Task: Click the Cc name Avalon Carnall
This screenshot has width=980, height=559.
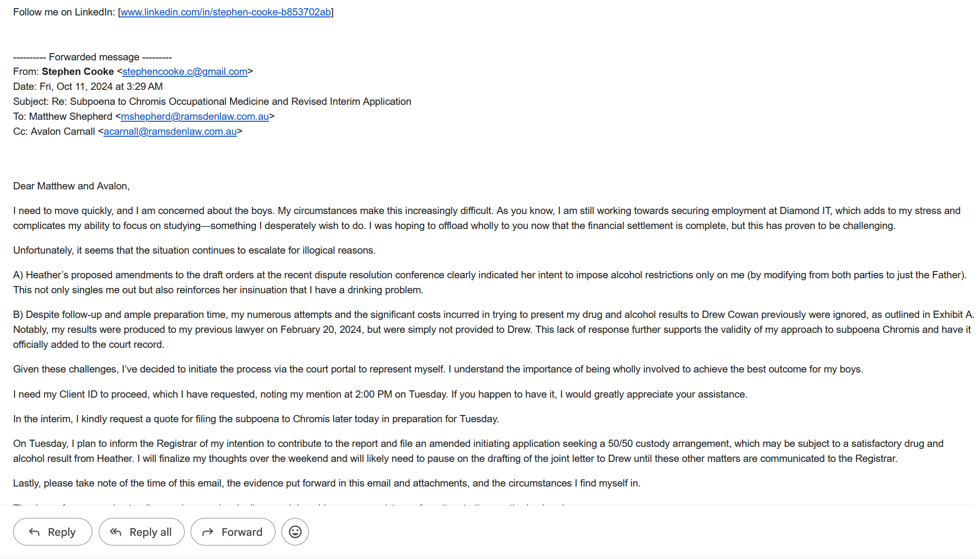Action: point(63,131)
